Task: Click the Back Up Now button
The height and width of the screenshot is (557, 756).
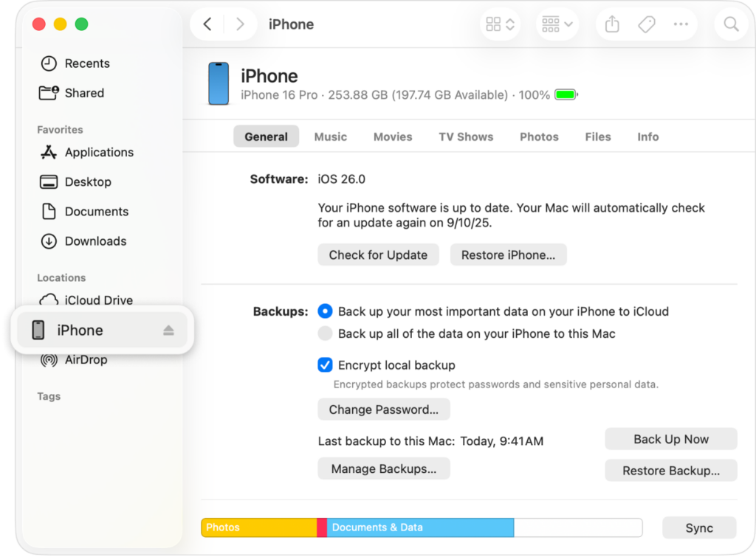Action: pyautogui.click(x=671, y=439)
